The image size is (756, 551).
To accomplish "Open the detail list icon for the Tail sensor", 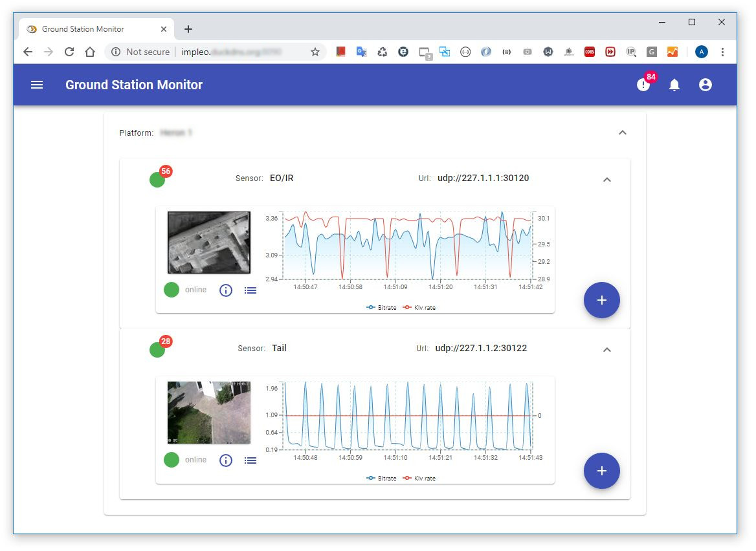I will [x=250, y=460].
